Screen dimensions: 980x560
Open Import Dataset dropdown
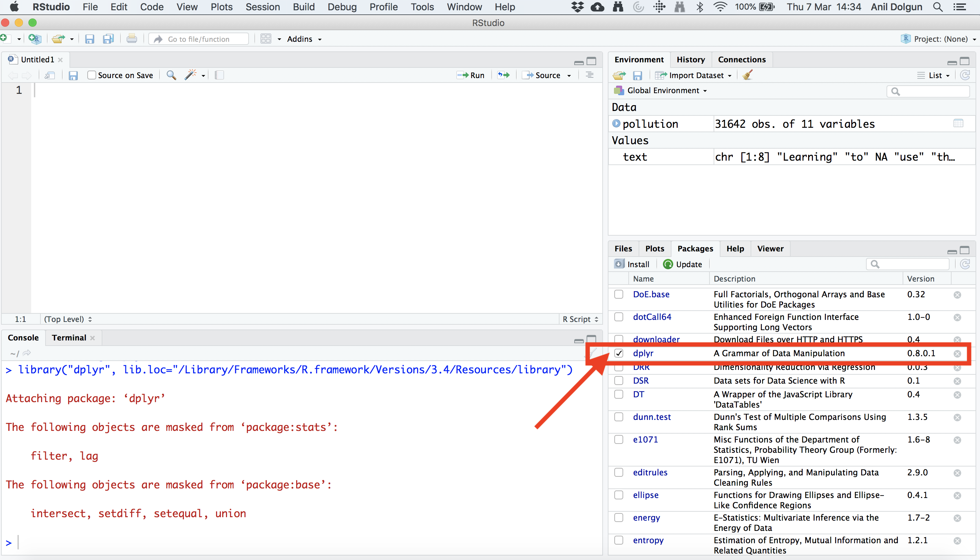point(694,75)
